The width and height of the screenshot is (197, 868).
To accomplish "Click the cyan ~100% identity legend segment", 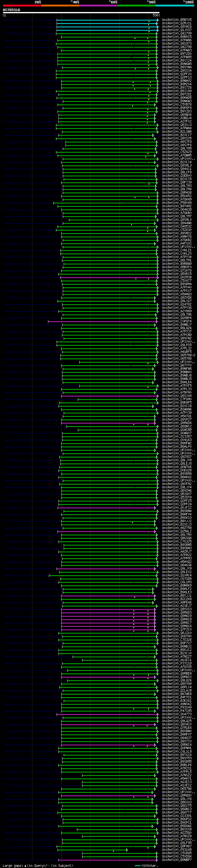I will 175,6.
